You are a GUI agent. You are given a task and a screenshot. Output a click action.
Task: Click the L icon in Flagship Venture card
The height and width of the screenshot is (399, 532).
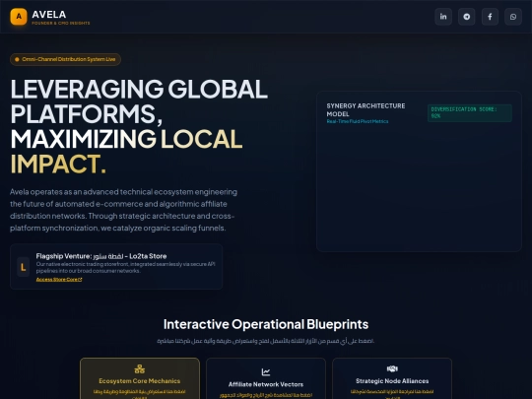coord(23,267)
